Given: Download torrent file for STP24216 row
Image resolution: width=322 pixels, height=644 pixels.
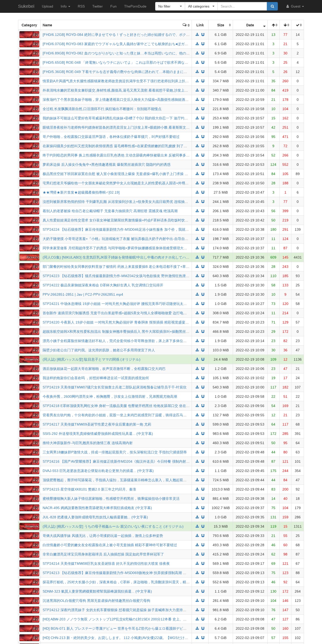Looking at the screenshot, I should click(x=197, y=461).
